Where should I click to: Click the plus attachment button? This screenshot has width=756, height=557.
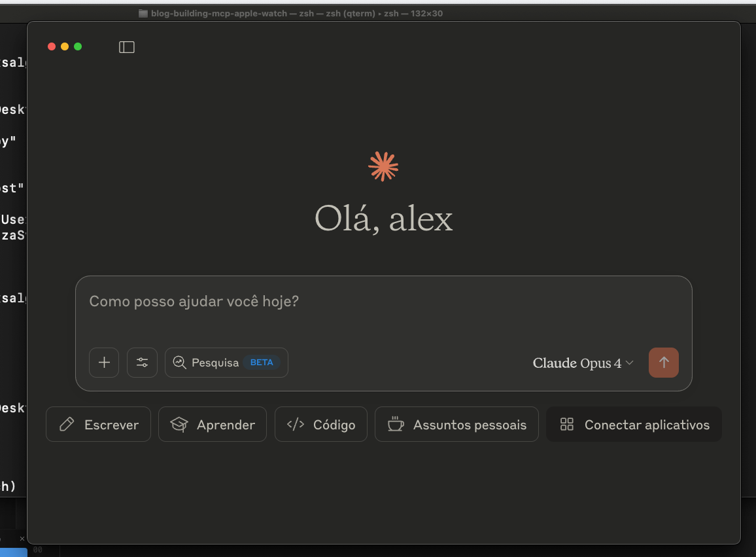[104, 363]
